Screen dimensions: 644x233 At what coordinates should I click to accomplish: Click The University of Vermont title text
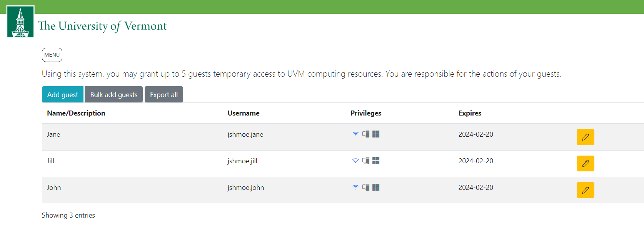pos(102,26)
